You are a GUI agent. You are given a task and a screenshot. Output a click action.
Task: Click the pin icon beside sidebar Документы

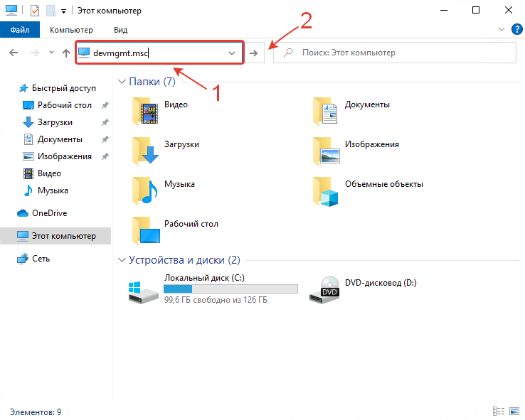point(105,139)
